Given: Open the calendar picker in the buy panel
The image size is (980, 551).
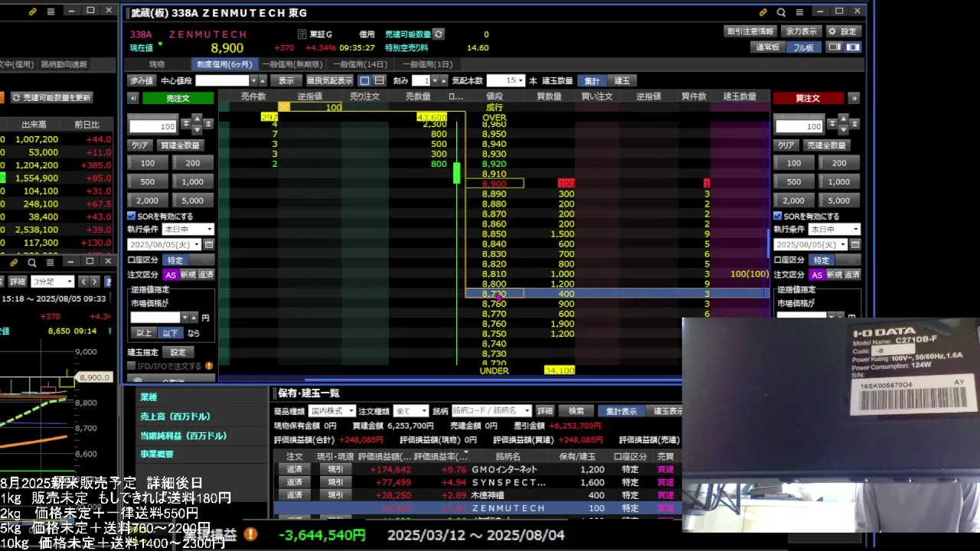Looking at the screenshot, I should point(855,245).
